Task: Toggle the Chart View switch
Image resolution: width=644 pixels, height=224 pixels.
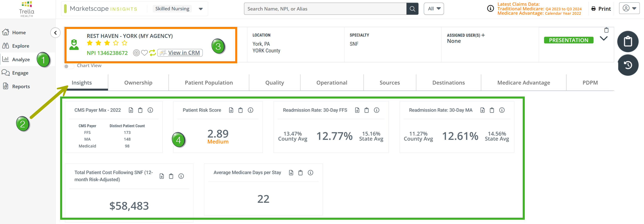Action: pos(69,66)
